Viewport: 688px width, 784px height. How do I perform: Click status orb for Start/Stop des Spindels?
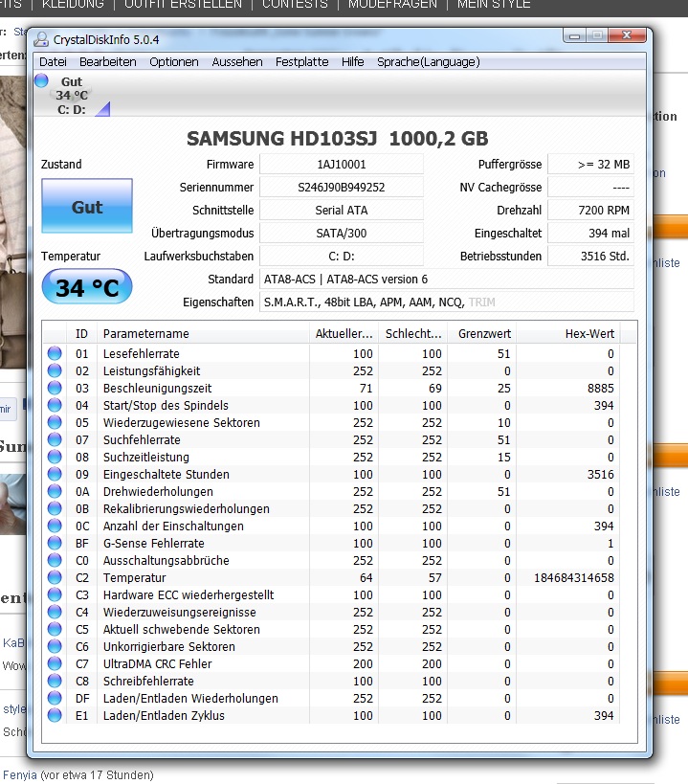(x=55, y=405)
